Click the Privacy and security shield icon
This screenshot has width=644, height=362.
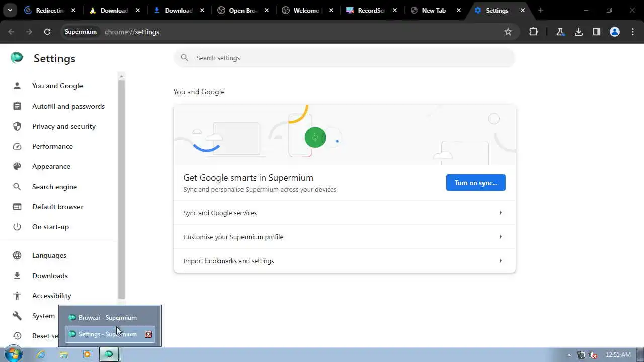[17, 126]
